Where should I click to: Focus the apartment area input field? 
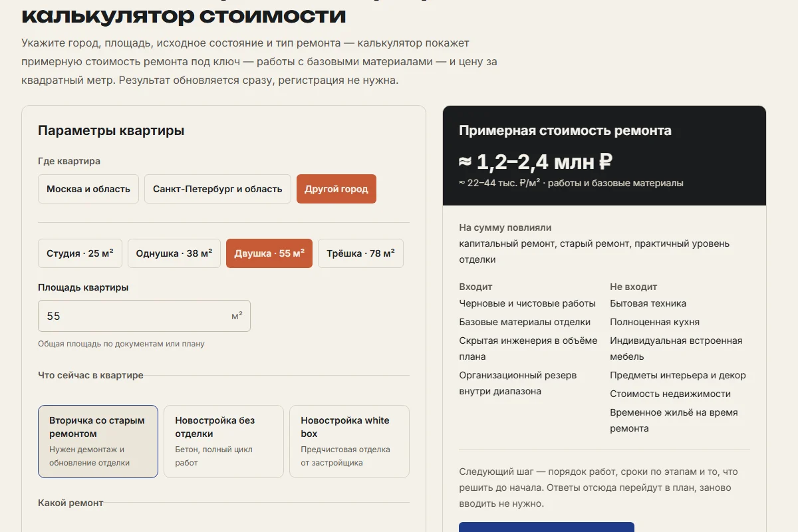pos(144,316)
